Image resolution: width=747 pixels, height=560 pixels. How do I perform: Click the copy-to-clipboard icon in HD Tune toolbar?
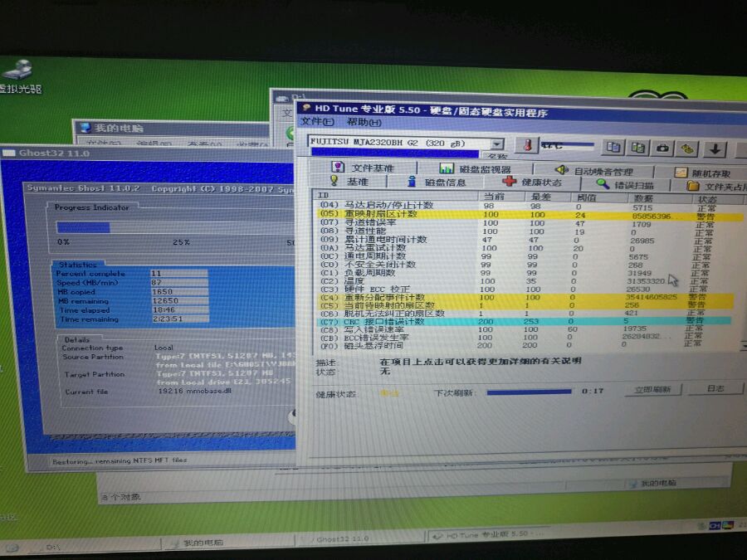click(613, 147)
